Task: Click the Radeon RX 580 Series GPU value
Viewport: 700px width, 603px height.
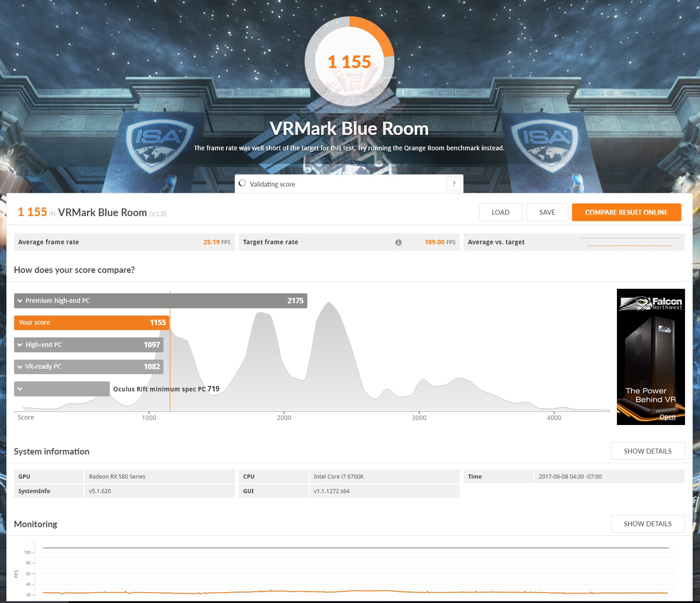Action: (x=117, y=476)
